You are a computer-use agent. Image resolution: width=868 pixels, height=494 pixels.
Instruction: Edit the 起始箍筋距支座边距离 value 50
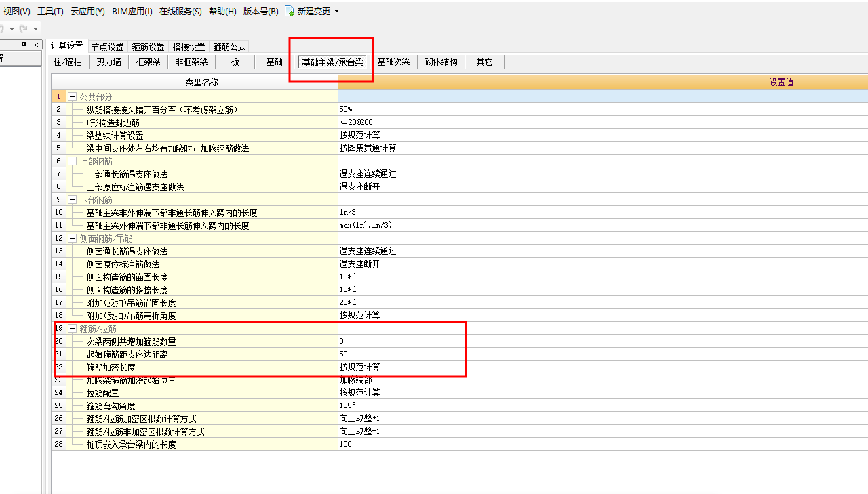point(603,354)
